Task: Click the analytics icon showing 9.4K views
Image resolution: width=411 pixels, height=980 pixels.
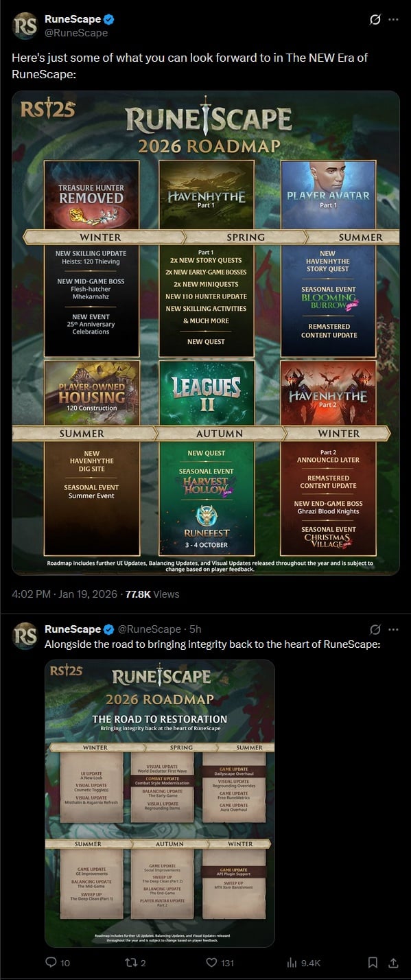Action: tap(303, 963)
